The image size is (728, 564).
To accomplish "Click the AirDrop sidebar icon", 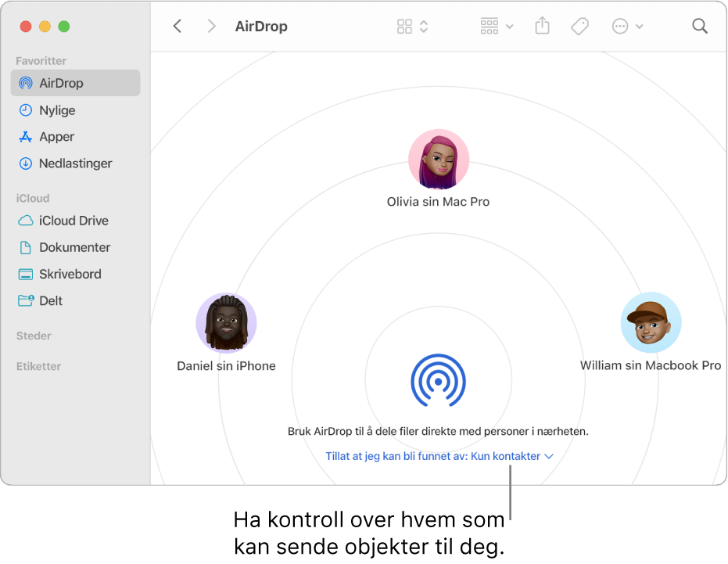I will (x=26, y=83).
